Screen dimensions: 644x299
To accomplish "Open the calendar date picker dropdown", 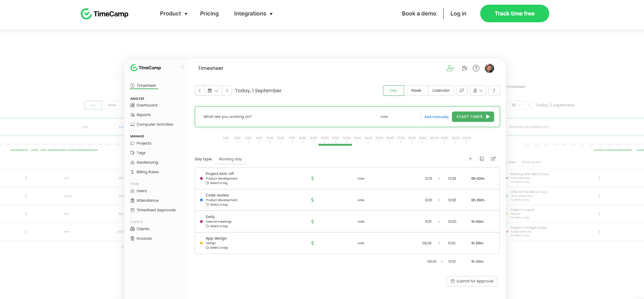I will tap(213, 91).
